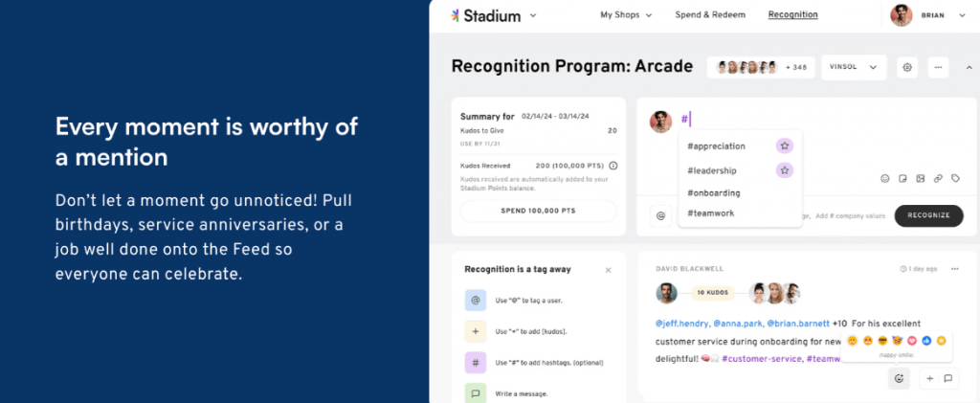This screenshot has width=980, height=403.
Task: Open David Blackwell post options ellipsis
Action: [954, 269]
